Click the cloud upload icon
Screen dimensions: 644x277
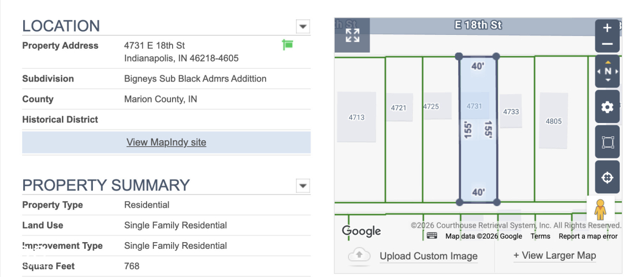coord(359,255)
